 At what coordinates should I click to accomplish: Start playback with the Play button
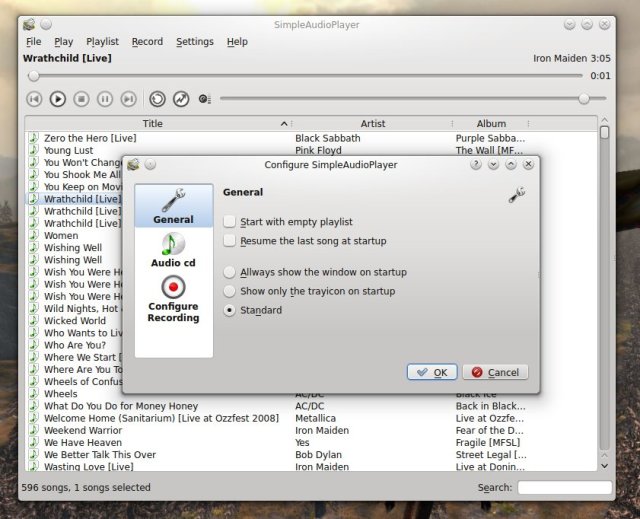[58, 99]
